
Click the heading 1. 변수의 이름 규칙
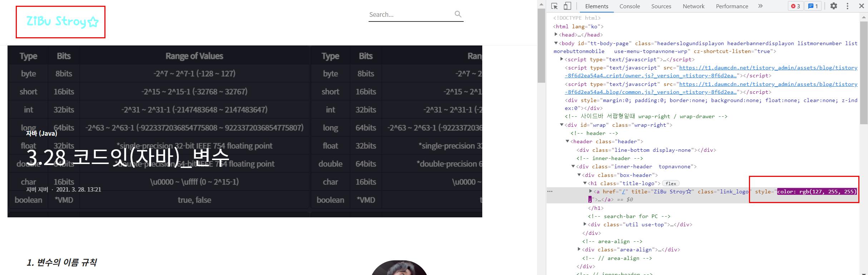pos(61,262)
